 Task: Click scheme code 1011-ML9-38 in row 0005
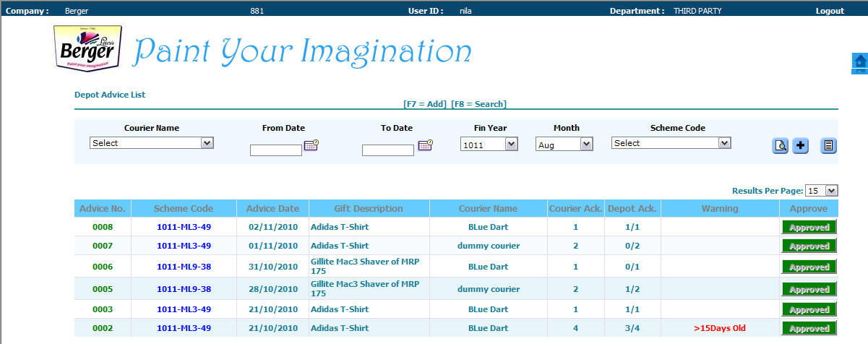184,289
